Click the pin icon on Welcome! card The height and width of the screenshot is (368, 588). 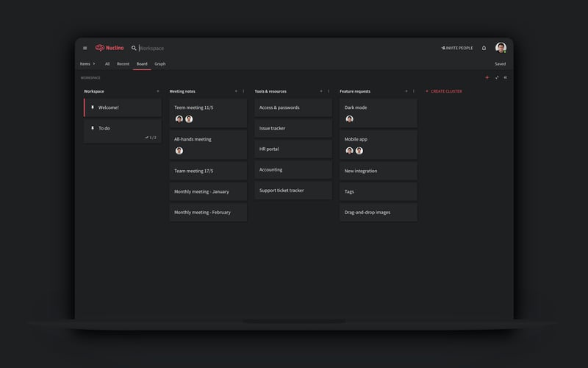(x=93, y=107)
